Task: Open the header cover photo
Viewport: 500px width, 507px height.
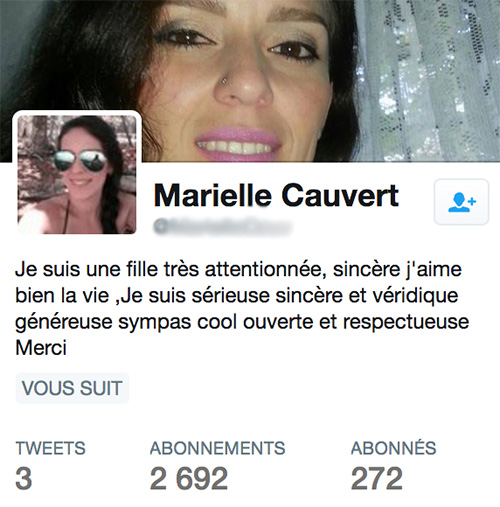Action: [x=250, y=81]
